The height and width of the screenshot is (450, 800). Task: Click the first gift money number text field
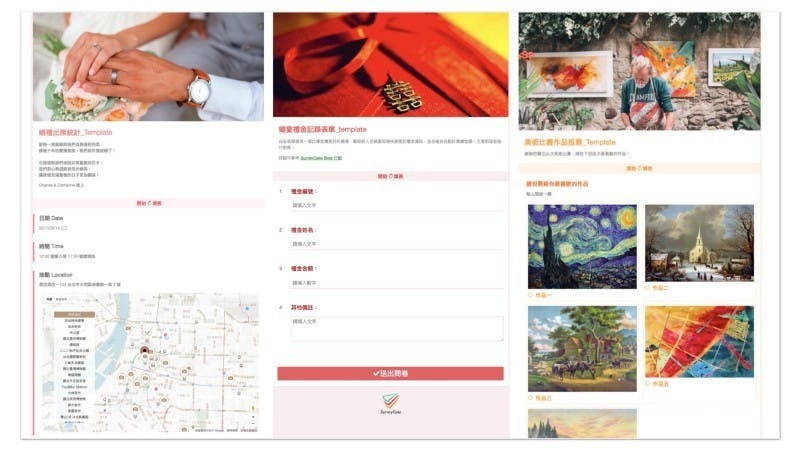coord(397,205)
